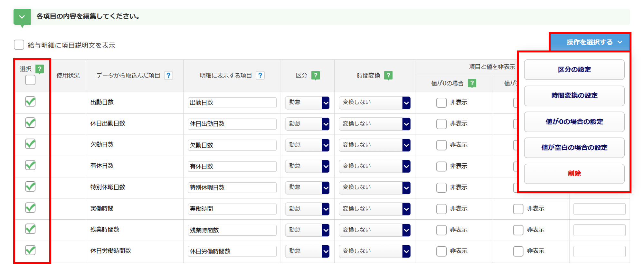Click the empty rightmost field in 残業時間数 row
Screen dimensions: 644x264
600,230
